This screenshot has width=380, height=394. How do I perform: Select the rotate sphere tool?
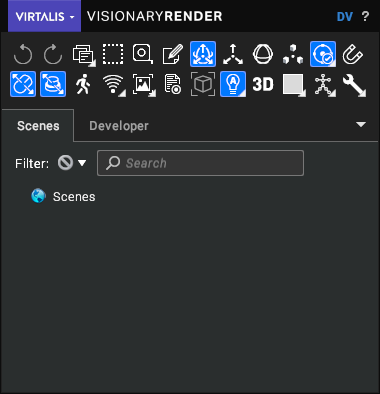pos(263,54)
